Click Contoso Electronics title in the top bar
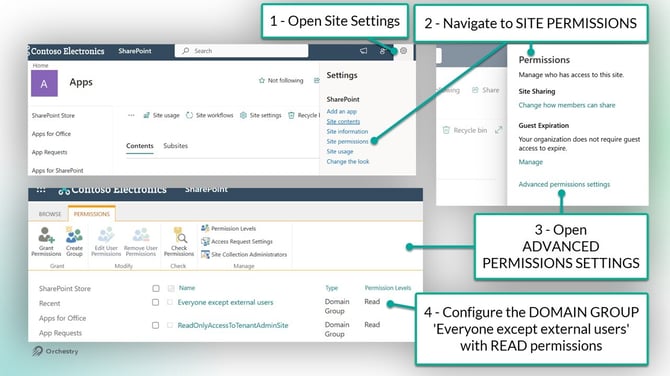Screen dimensions: 670x376 coord(68,51)
